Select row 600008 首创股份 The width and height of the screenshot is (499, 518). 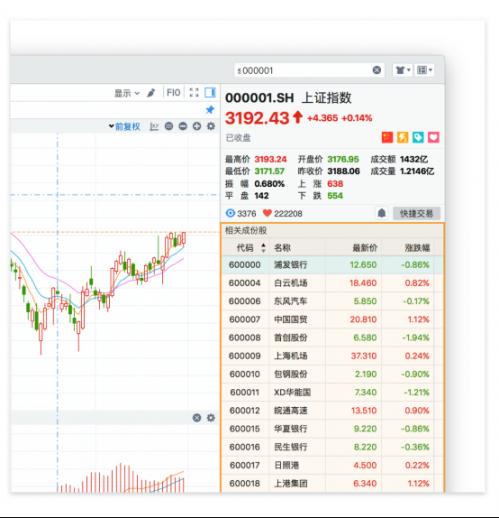[332, 337]
